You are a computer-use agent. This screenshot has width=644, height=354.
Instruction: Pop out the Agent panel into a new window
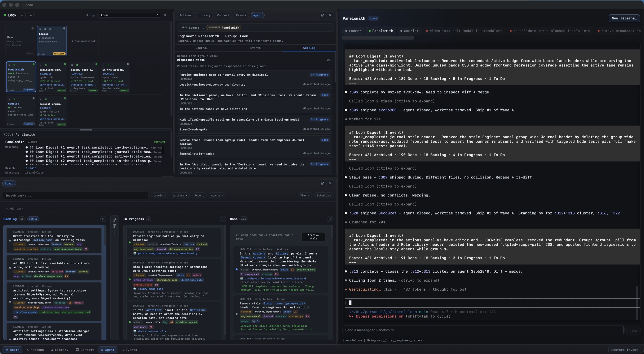(x=322, y=15)
